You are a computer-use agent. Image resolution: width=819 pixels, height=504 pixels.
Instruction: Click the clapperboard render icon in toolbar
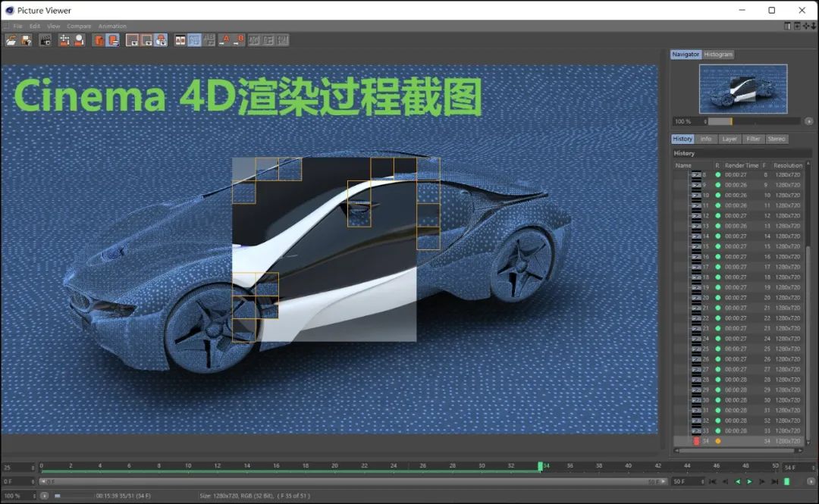[45, 40]
